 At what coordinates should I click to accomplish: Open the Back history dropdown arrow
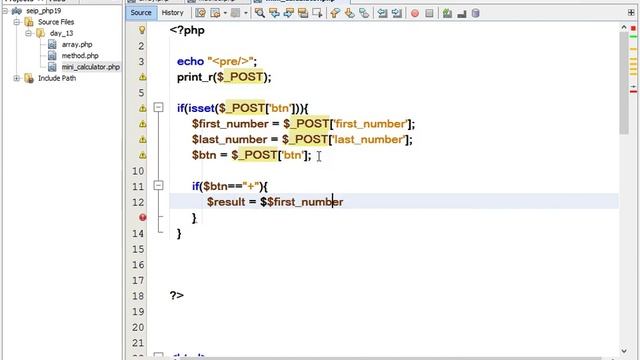(x=225, y=13)
